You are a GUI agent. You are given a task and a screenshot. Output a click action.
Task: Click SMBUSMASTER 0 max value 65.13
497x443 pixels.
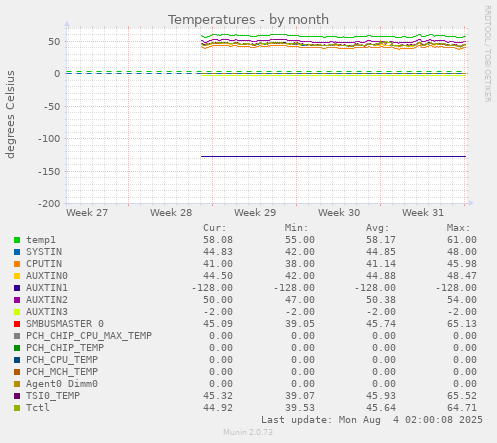click(x=462, y=324)
